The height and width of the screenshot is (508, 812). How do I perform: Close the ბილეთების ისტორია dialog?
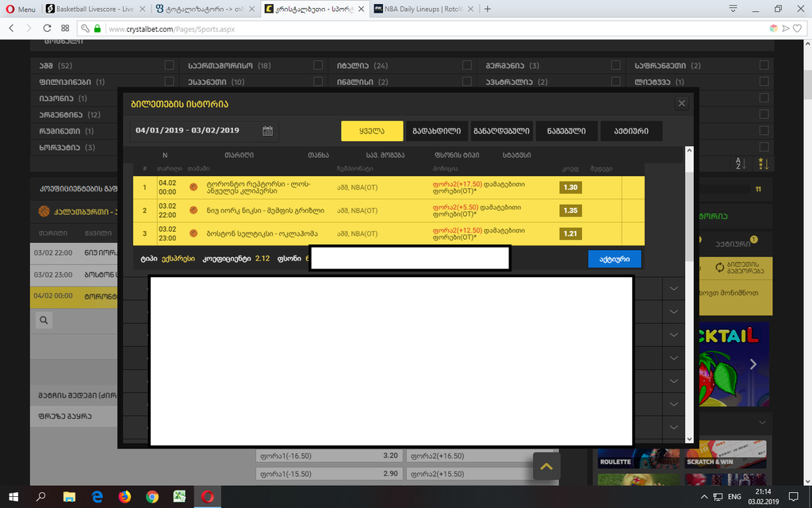click(681, 104)
